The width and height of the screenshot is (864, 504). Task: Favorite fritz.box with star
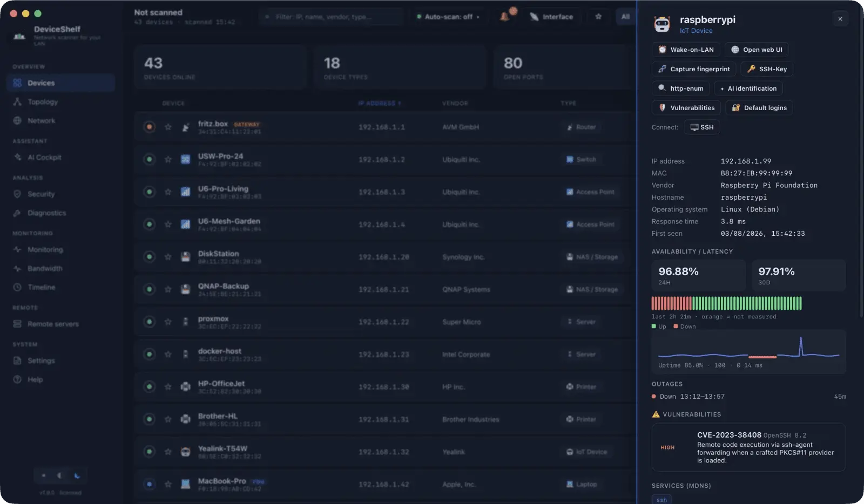168,127
